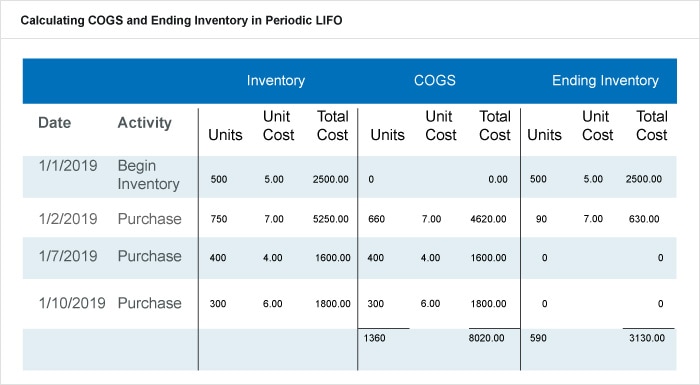This screenshot has height=385, width=700.
Task: Click the Activity column header
Action: tap(144, 123)
